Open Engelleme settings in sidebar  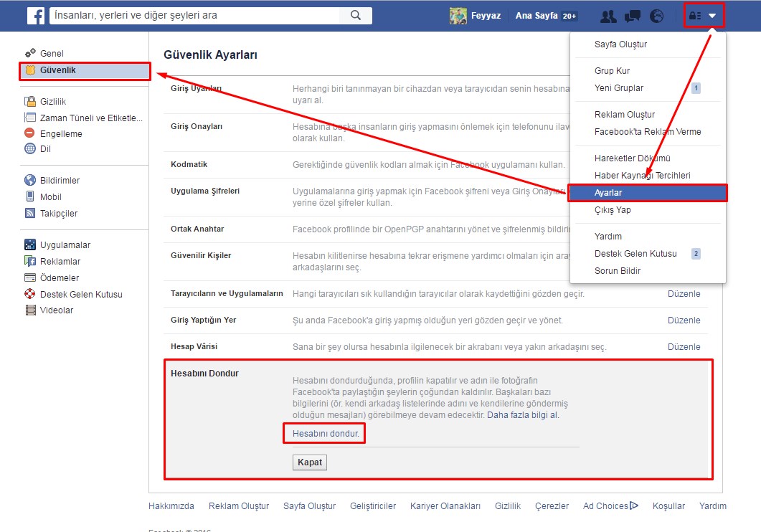[61, 133]
